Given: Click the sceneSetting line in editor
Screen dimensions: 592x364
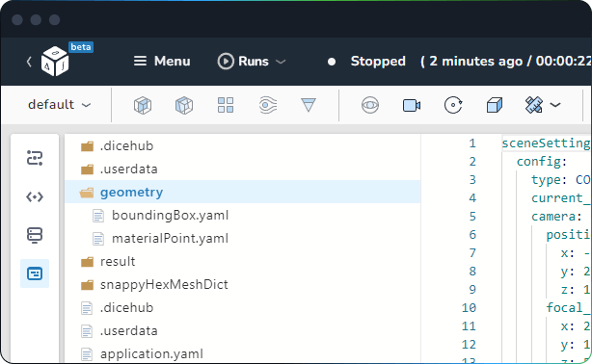Looking at the screenshot, I should coord(546,143).
